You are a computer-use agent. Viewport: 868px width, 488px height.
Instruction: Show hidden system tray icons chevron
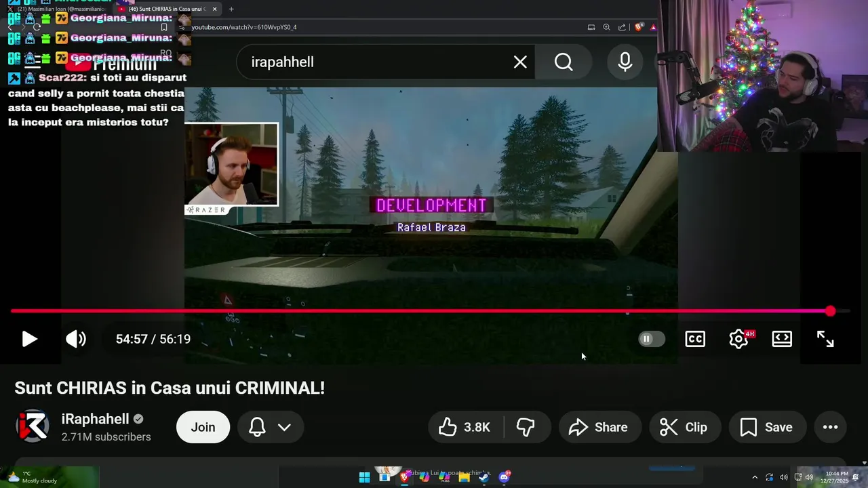tap(755, 477)
